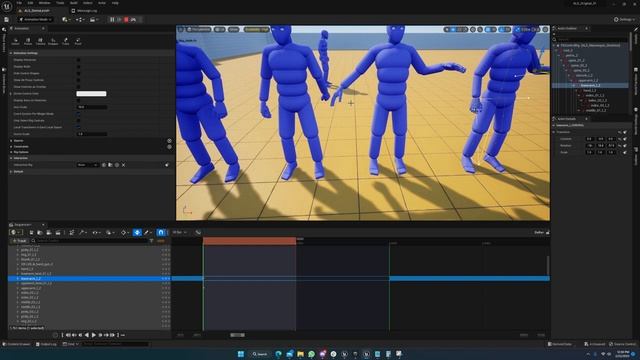Play the sequence in reverse

87,335
